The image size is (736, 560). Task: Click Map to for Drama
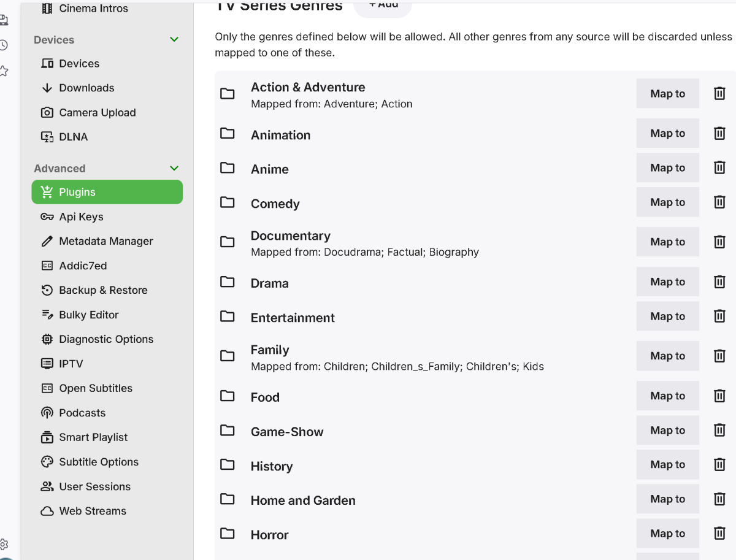tap(667, 282)
